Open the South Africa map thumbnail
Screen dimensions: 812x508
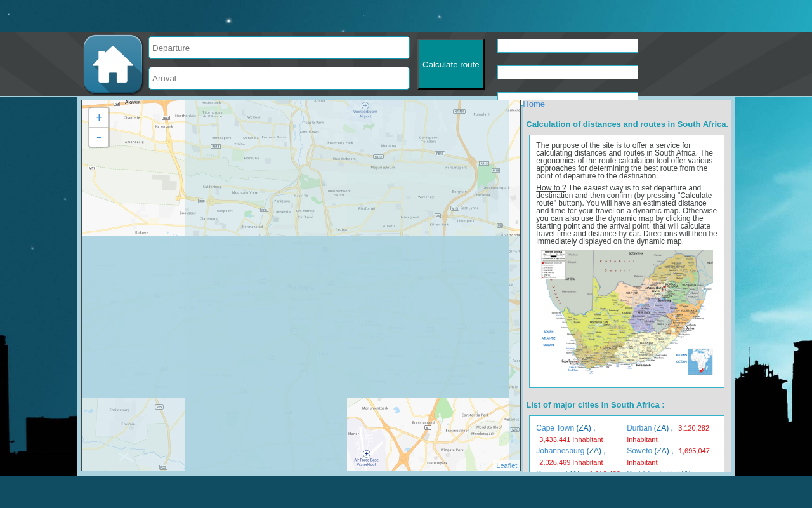[627, 312]
